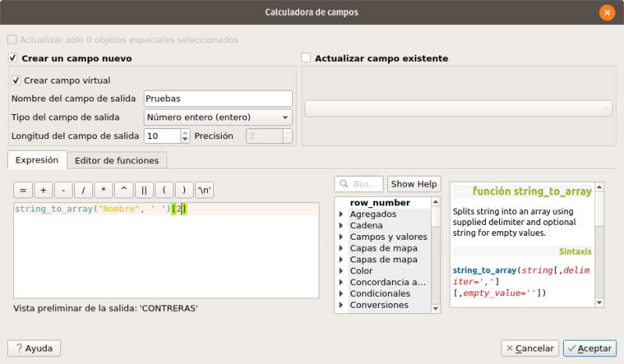Click the Cancelar button
624x364 pixels.
coord(530,348)
